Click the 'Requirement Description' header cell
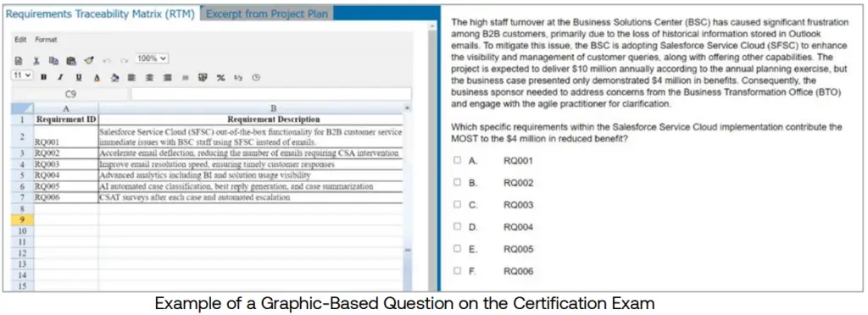The width and height of the screenshot is (868, 315). click(x=251, y=119)
